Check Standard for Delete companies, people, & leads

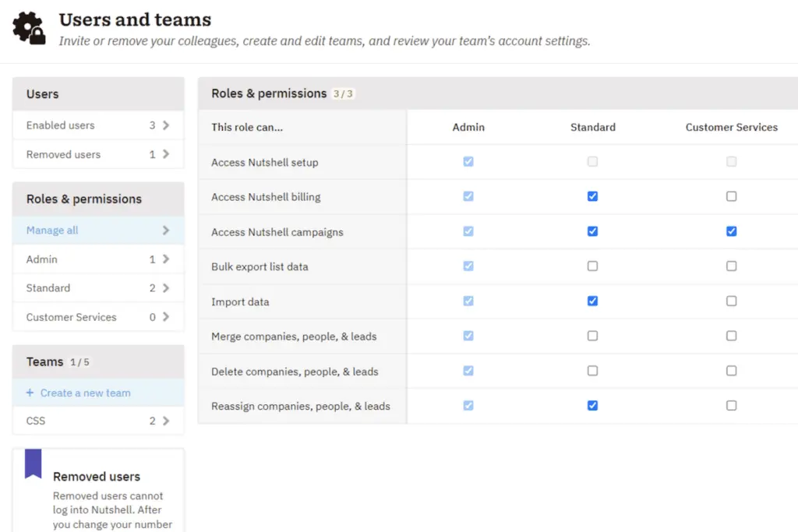click(x=592, y=371)
